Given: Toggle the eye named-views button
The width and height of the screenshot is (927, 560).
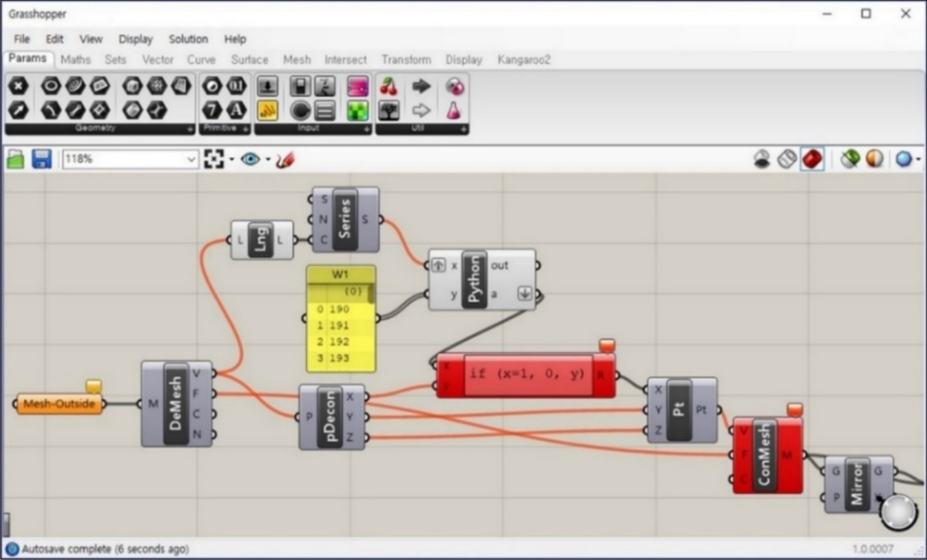Looking at the screenshot, I should click(x=250, y=159).
